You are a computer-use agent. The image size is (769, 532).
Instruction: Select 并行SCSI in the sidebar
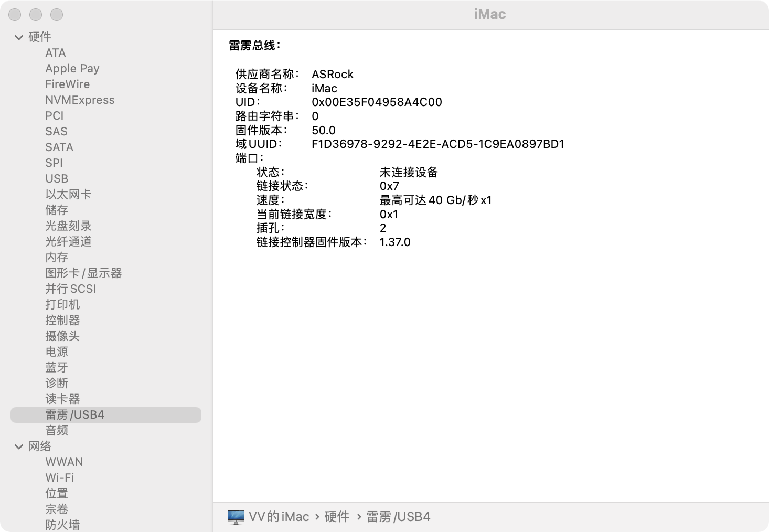point(71,289)
